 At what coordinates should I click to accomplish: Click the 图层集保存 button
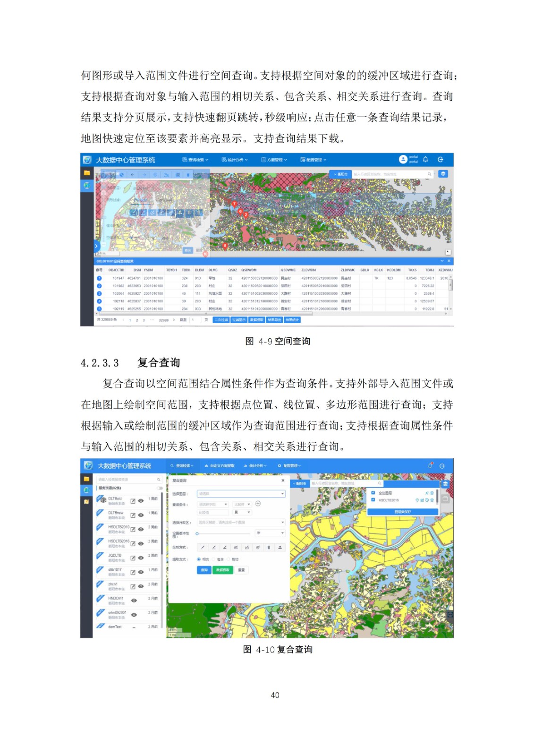click(403, 512)
